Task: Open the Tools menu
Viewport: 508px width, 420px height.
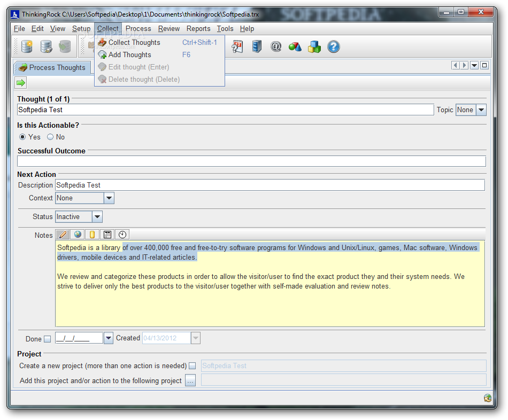Action: coord(225,28)
